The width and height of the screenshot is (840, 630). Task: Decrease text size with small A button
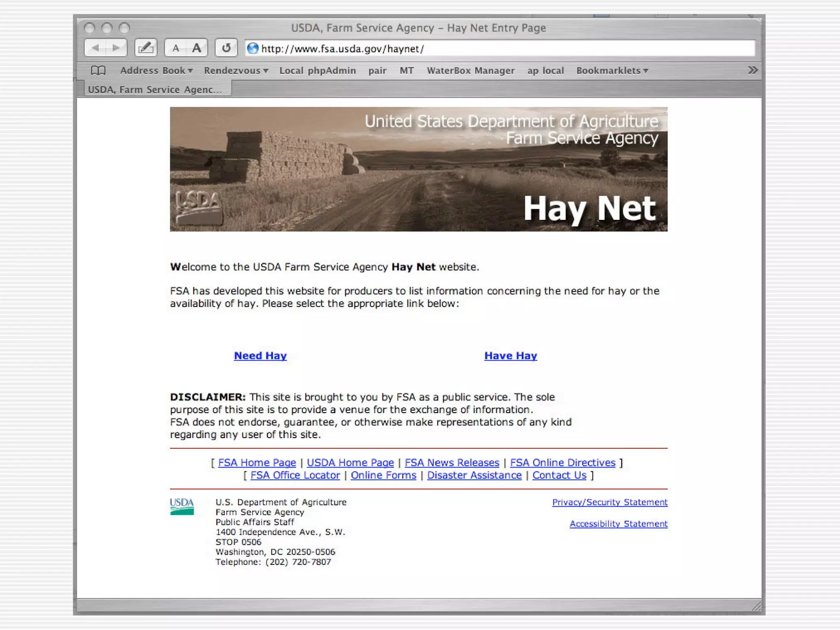click(176, 48)
